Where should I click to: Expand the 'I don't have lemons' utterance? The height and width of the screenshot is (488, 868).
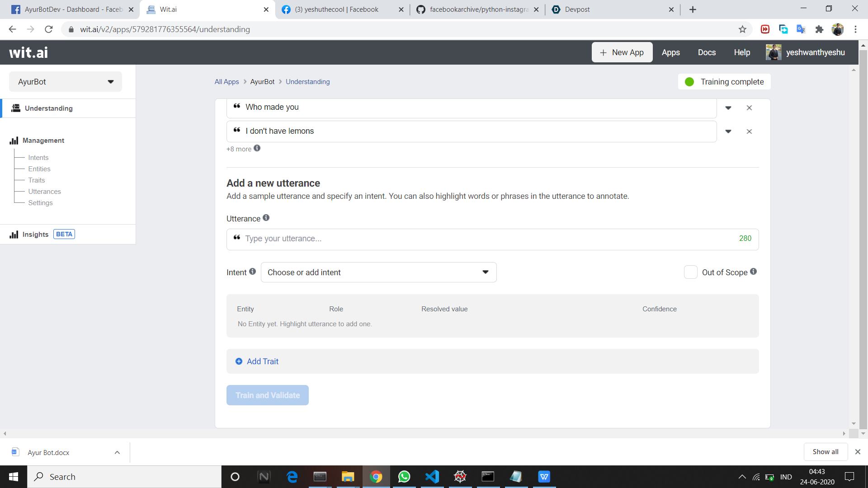pos(728,131)
